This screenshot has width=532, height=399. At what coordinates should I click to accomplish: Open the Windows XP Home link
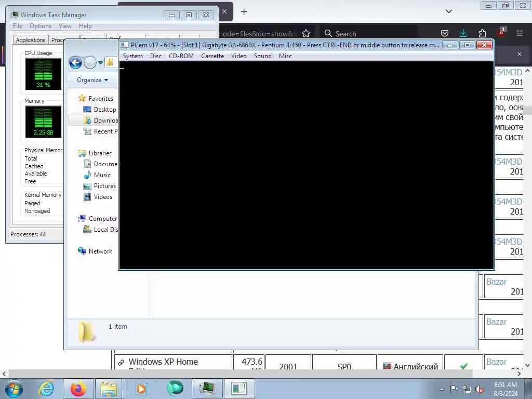(x=163, y=362)
